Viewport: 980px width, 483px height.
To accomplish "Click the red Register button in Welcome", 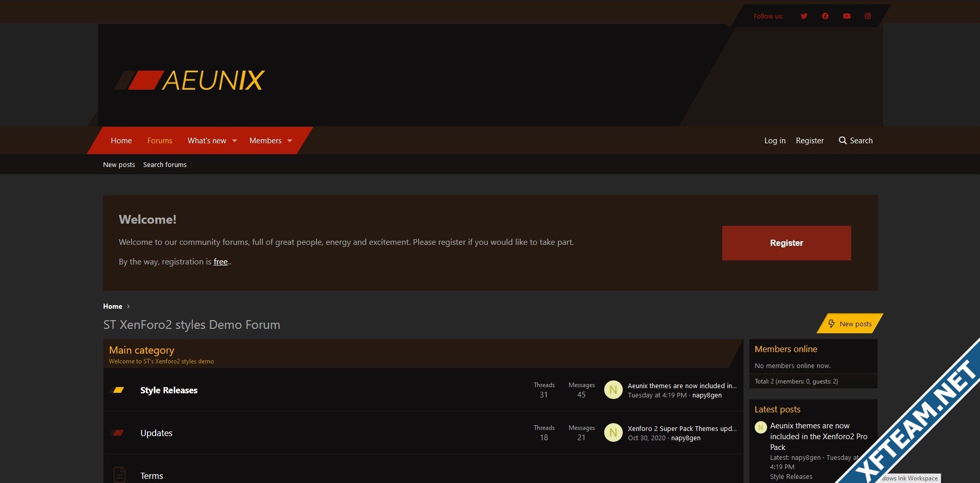I will (x=787, y=243).
